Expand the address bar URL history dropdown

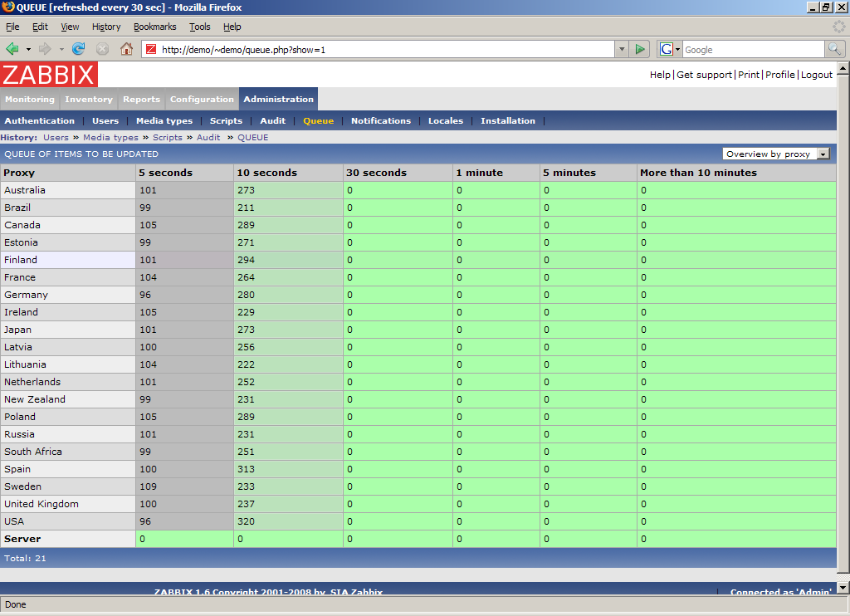[x=622, y=49]
